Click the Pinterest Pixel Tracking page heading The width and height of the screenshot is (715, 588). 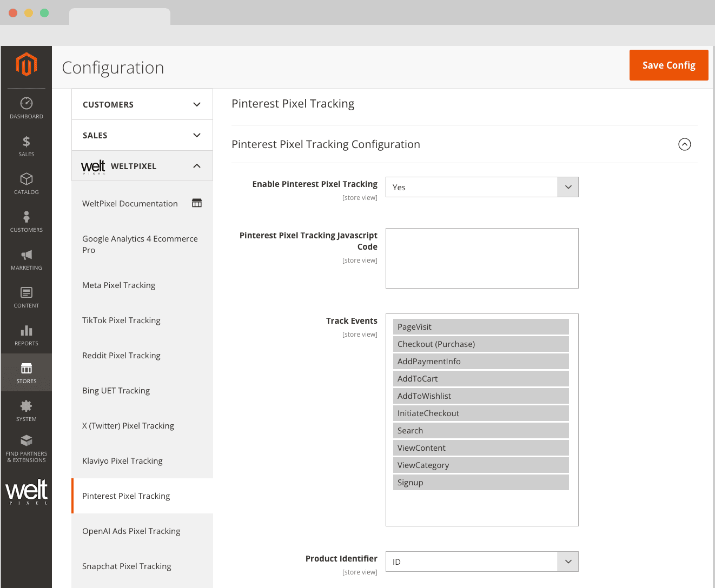pos(293,104)
